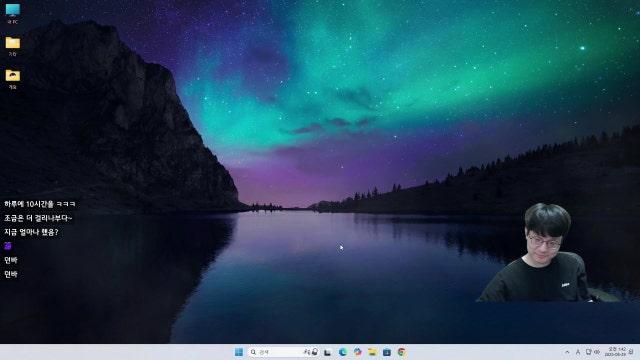Toggle the volume speaker tray icon
640x360 pixels.
597,352
